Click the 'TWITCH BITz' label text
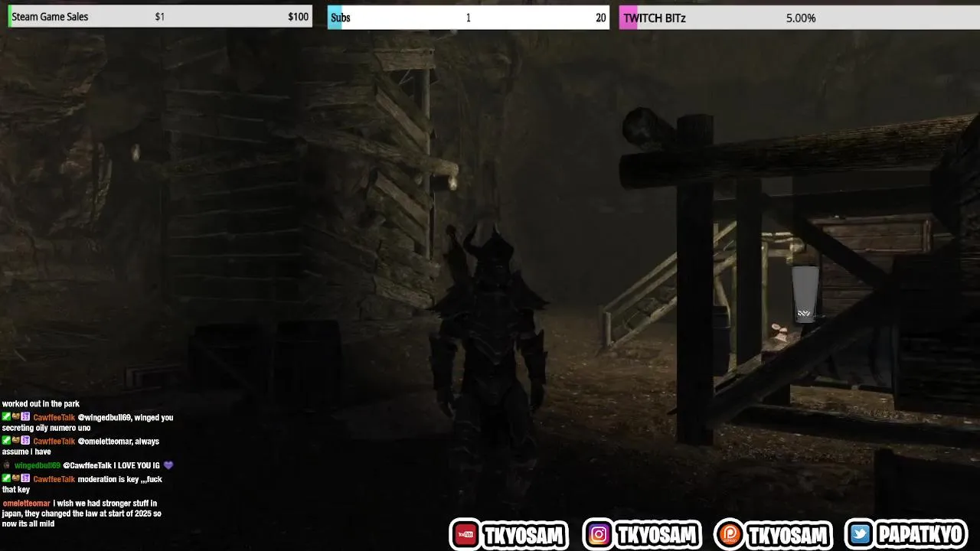The height and width of the screenshot is (551, 980). (x=654, y=18)
